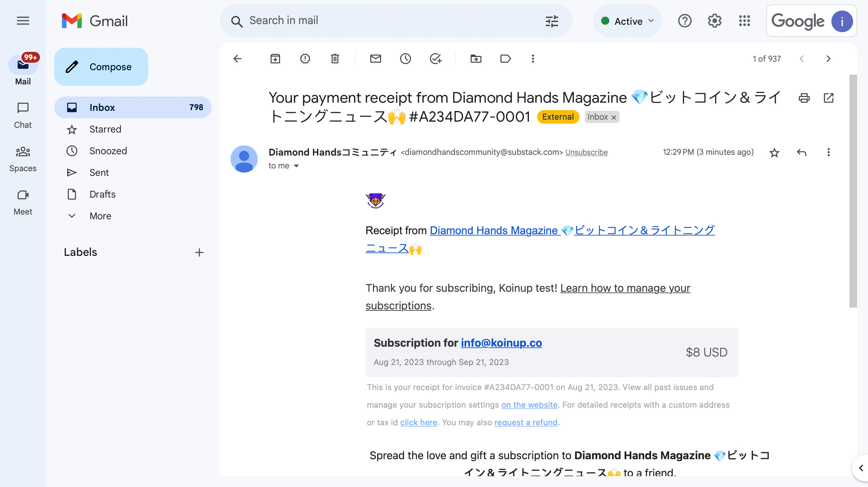Click the info@koinup.co email link

pos(501,343)
